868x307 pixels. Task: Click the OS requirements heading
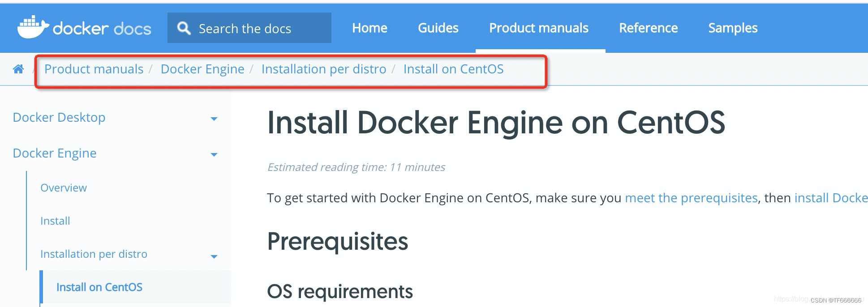coord(340,291)
